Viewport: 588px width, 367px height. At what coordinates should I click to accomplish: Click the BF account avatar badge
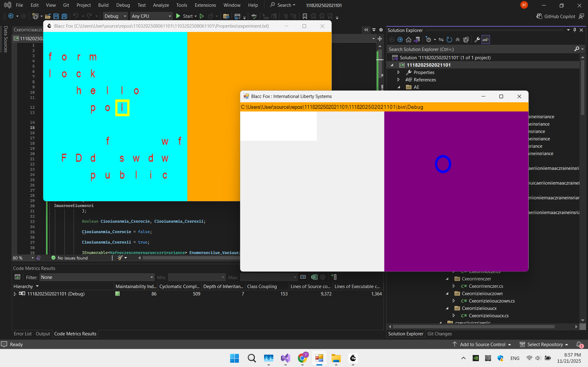(524, 5)
